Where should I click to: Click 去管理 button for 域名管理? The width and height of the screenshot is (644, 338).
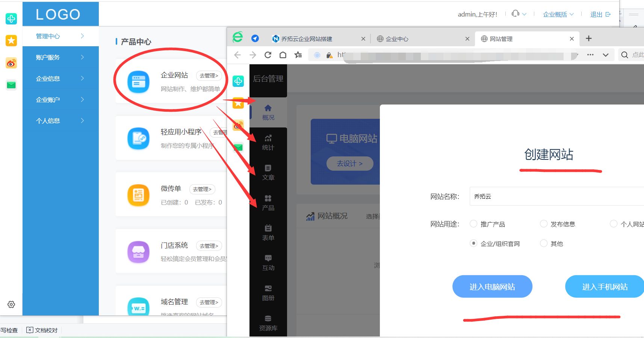(x=209, y=302)
